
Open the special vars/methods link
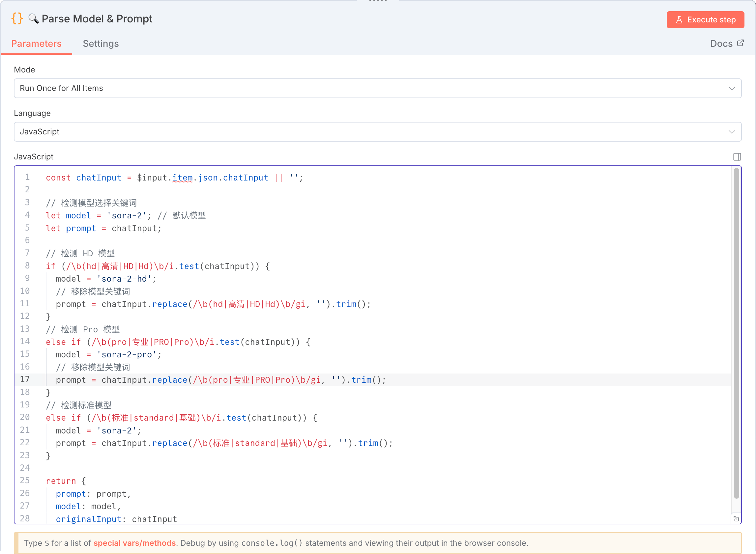click(x=134, y=542)
